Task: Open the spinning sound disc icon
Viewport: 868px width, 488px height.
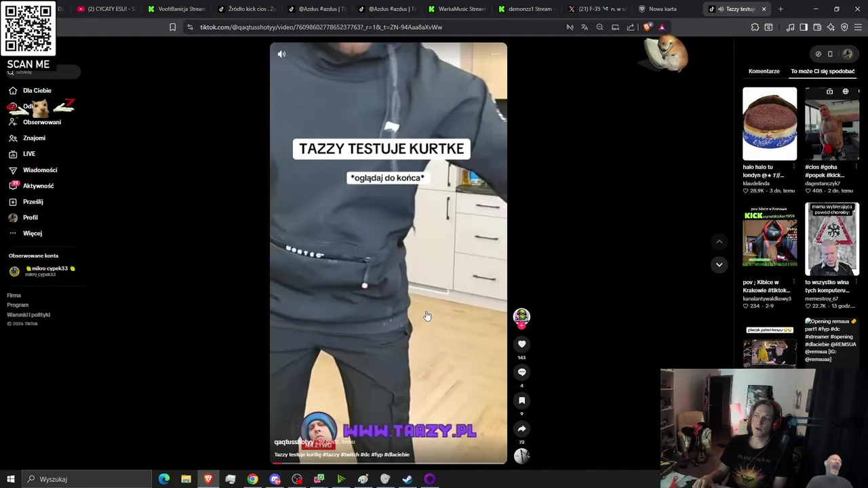Action: pyautogui.click(x=521, y=456)
